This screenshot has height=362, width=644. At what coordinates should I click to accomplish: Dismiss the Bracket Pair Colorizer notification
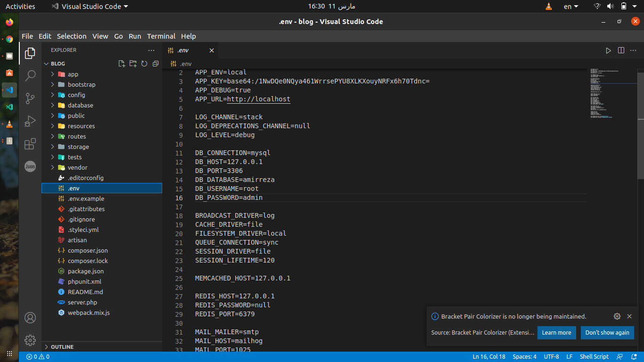pyautogui.click(x=629, y=316)
